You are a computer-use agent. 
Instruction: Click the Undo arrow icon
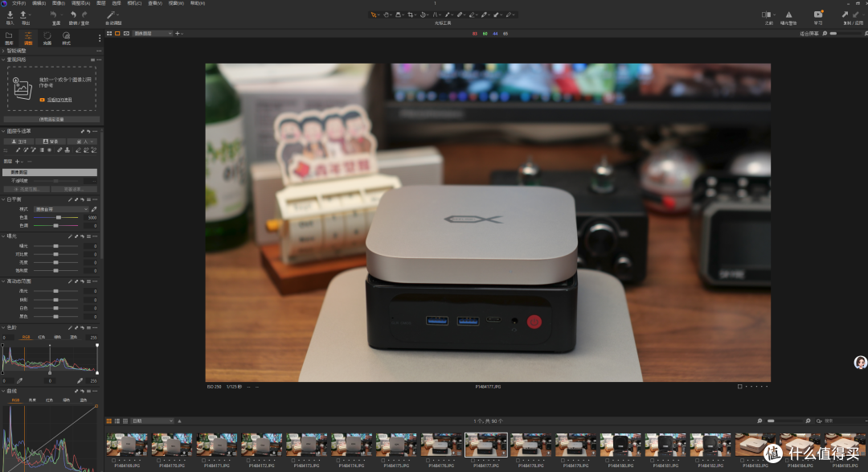click(x=73, y=15)
